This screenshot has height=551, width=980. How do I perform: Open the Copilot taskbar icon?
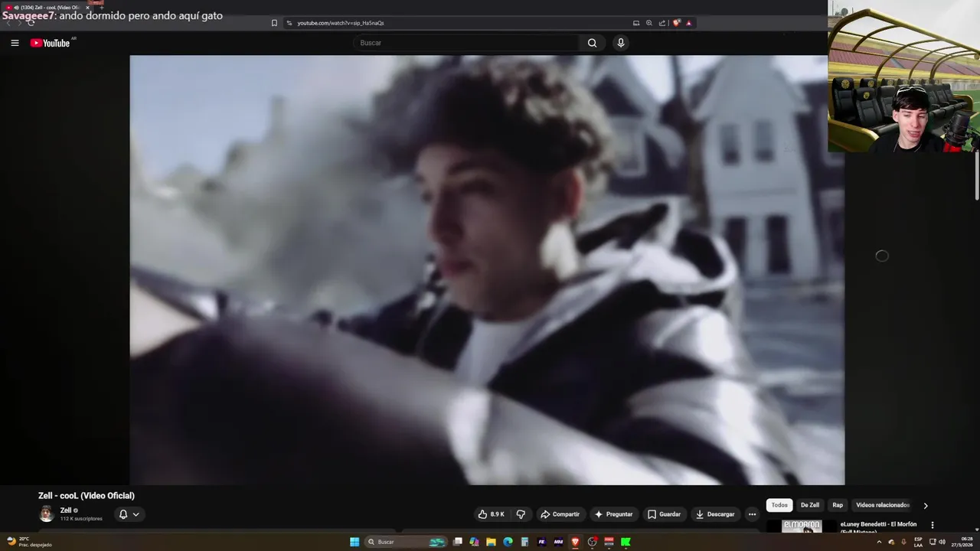tap(474, 542)
